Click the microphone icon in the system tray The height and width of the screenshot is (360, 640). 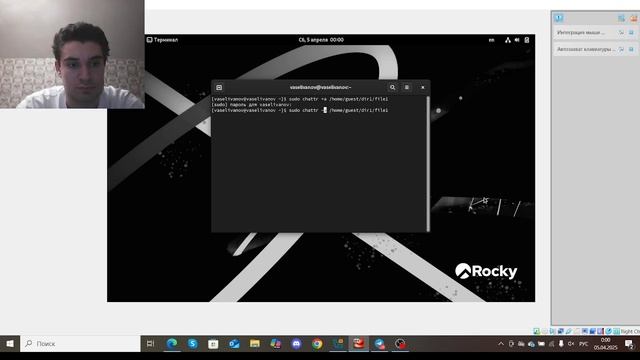[x=561, y=344]
